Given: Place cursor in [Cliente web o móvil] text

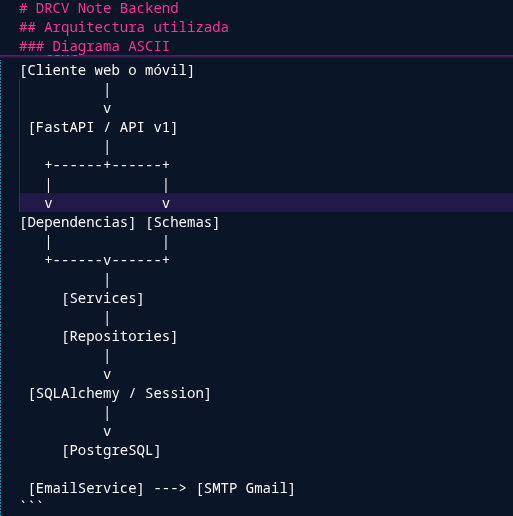Looking at the screenshot, I should pos(107,70).
